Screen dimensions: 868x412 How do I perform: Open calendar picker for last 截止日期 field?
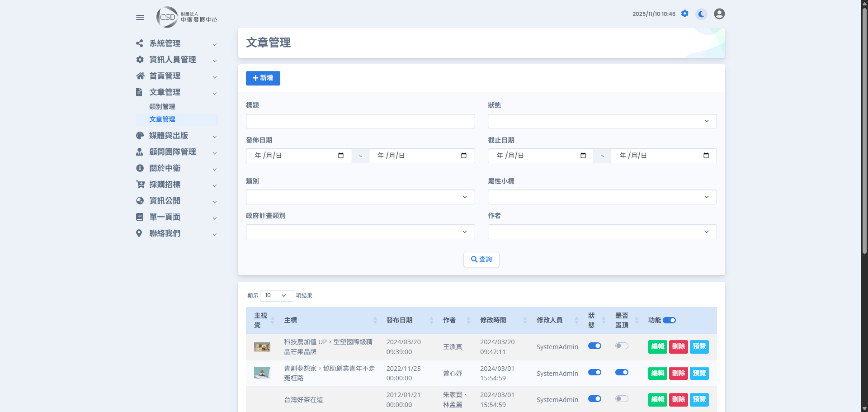click(x=706, y=156)
